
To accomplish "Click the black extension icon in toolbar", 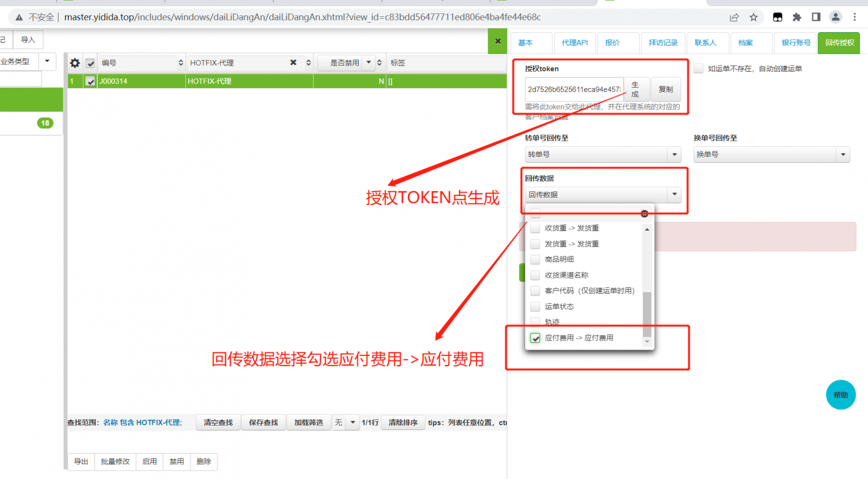I will 778,17.
